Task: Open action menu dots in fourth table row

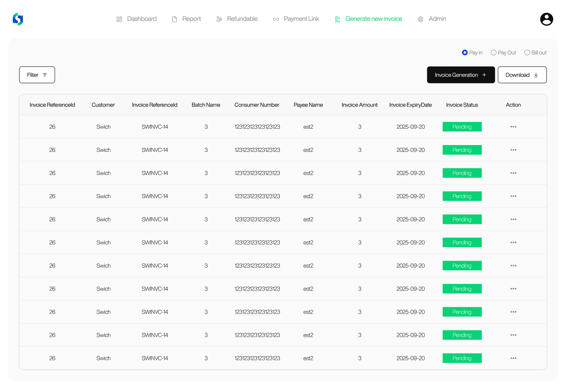Action: (513, 196)
